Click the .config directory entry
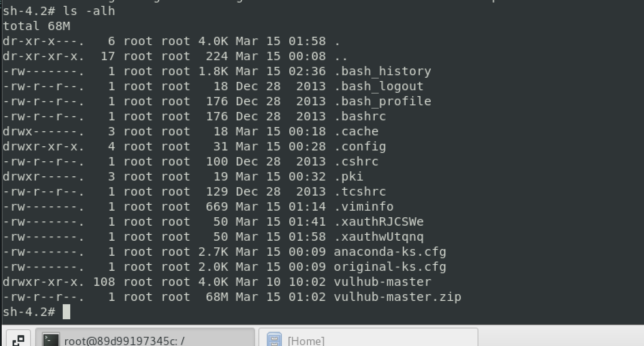The image size is (644, 346). pos(360,146)
